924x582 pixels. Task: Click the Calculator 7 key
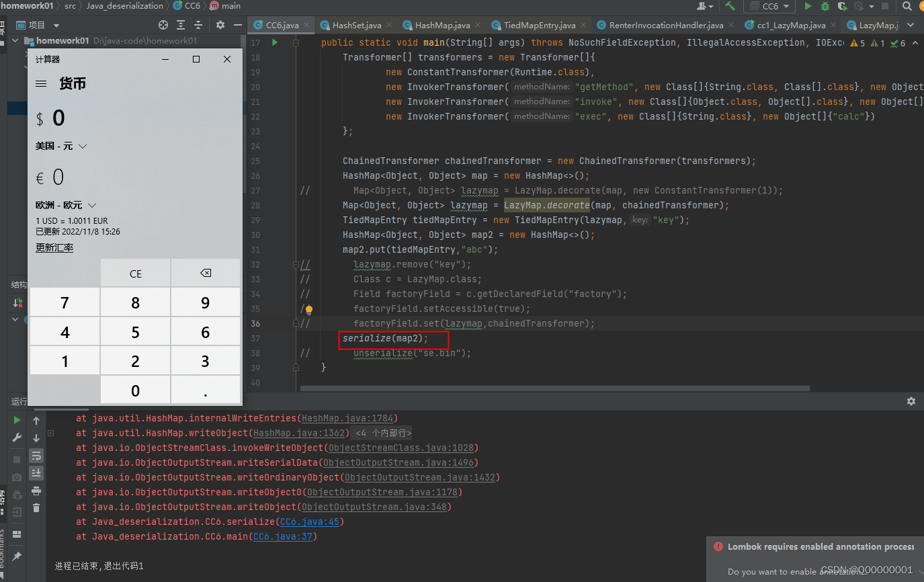(65, 302)
